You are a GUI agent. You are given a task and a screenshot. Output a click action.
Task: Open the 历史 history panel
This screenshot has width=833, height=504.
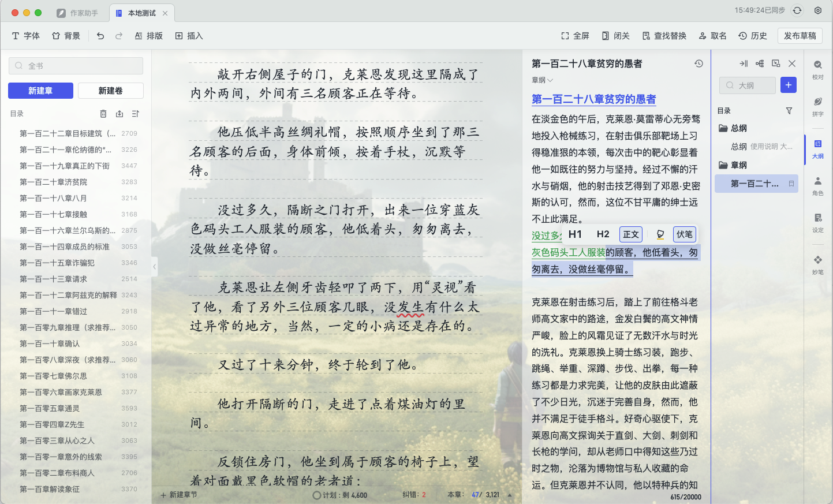pyautogui.click(x=753, y=36)
